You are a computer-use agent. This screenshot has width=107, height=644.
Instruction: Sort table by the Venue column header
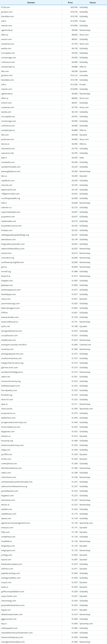(x=92, y=3)
